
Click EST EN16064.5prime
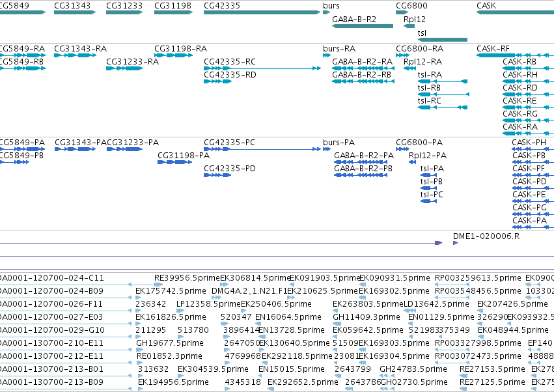tap(288, 317)
